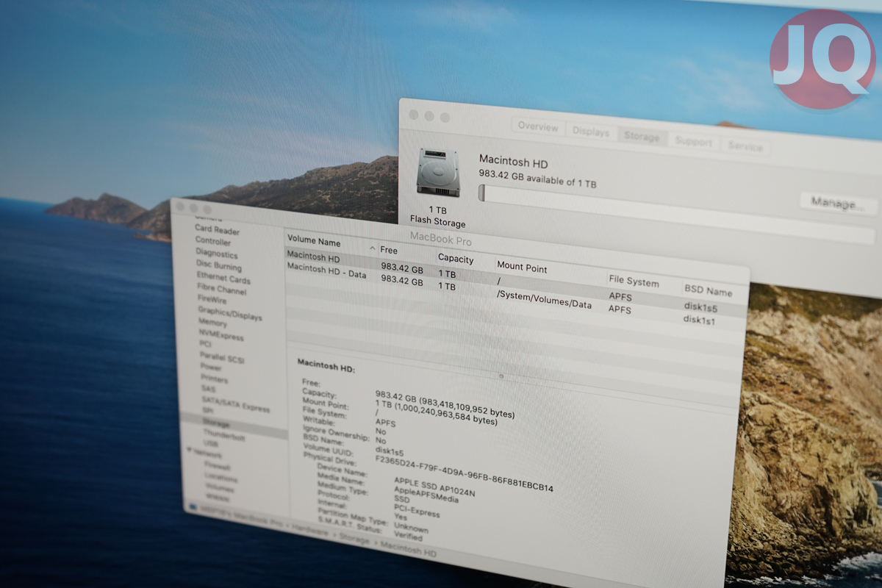The image size is (882, 588).
Task: Open the Overview tab in About This Mac
Action: [x=538, y=126]
